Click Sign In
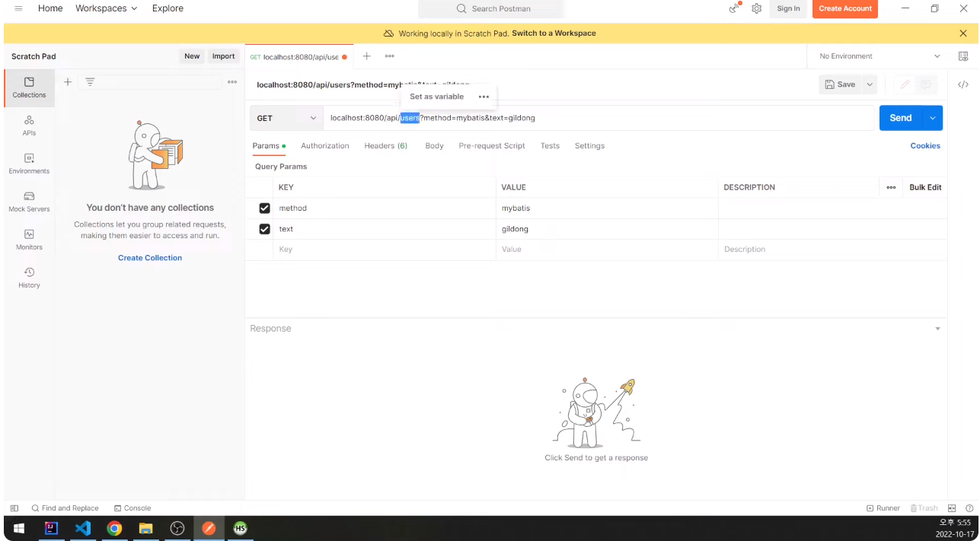Screen dimensions: 980x541 tap(788, 8)
